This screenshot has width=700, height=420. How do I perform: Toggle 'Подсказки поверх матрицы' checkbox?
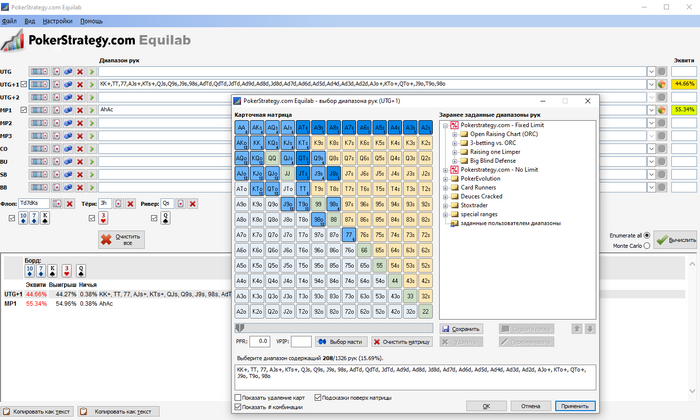point(318,397)
